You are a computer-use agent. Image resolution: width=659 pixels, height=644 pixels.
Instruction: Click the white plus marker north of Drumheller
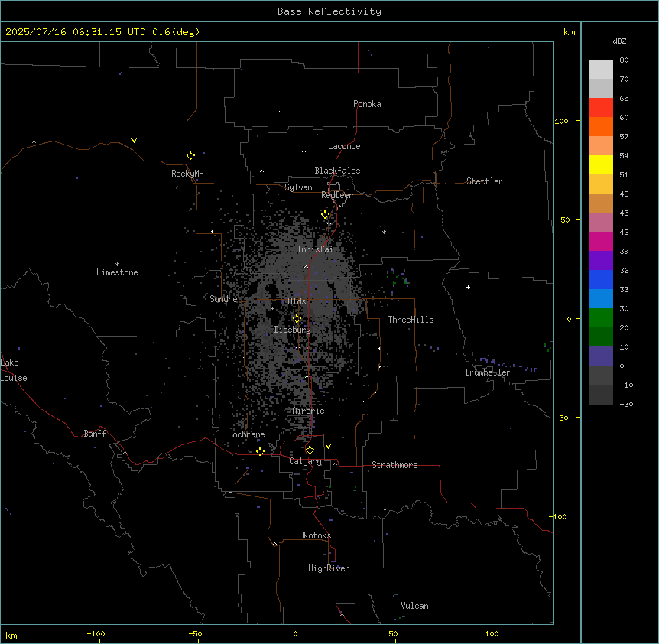click(x=468, y=287)
